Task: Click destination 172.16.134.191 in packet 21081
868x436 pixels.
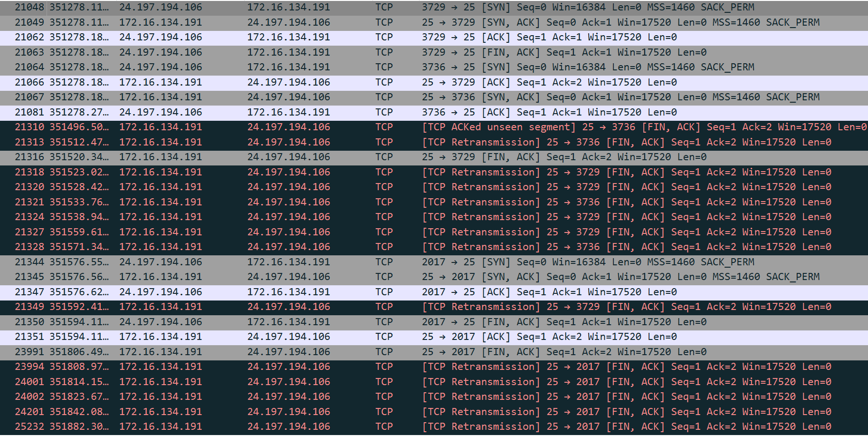Action: click(289, 112)
